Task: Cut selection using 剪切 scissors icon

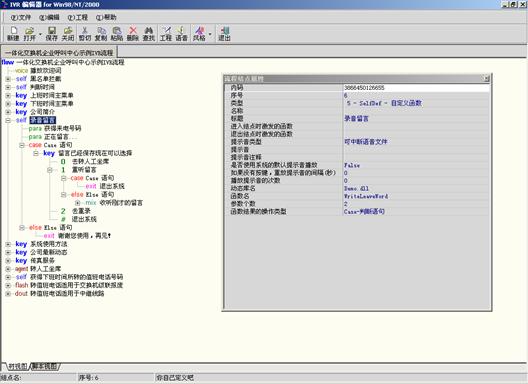Action: pos(85,34)
